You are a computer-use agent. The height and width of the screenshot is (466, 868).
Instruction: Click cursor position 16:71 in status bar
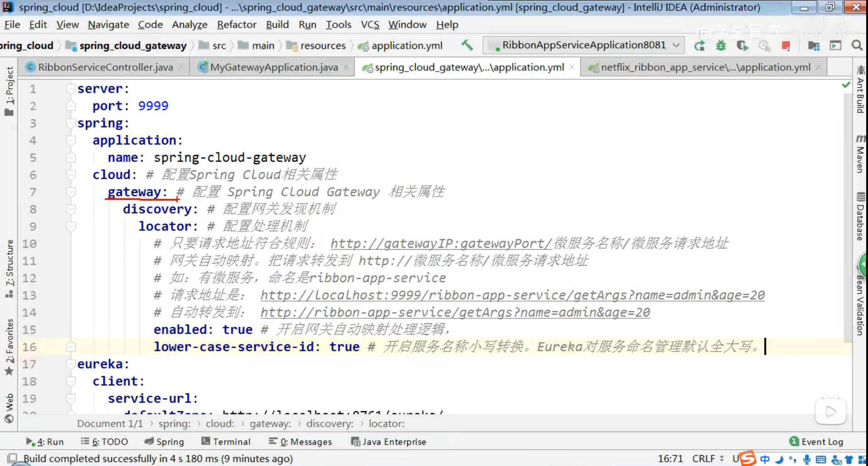[670, 459]
